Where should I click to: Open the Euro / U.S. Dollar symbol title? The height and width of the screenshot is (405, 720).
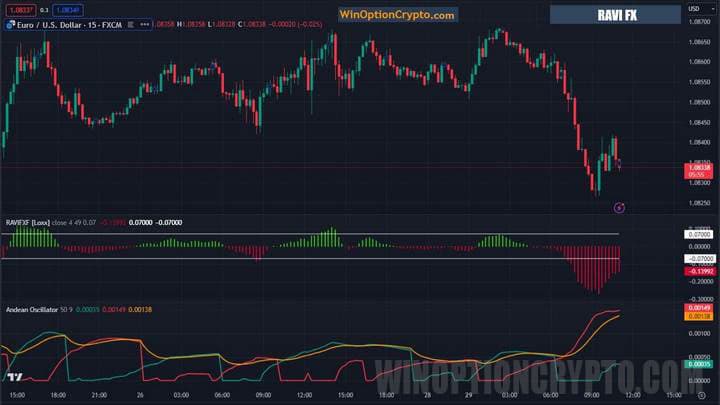pos(69,25)
